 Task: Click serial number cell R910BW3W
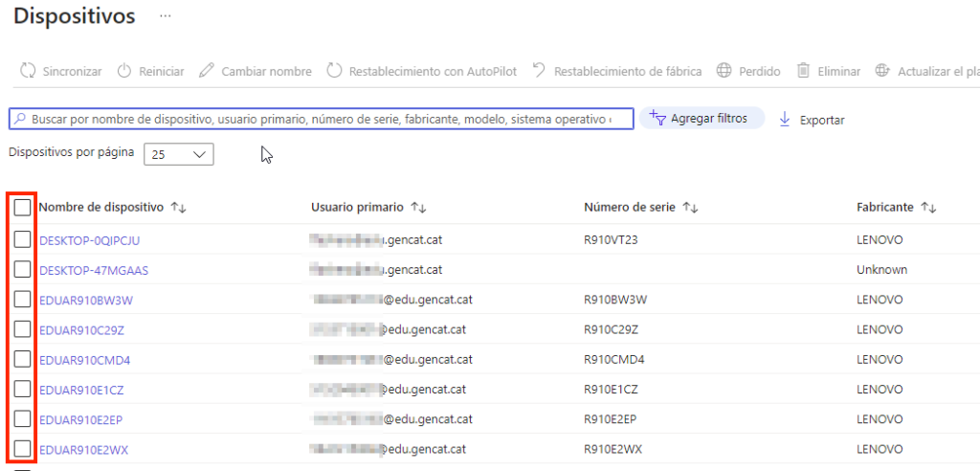[x=615, y=301]
